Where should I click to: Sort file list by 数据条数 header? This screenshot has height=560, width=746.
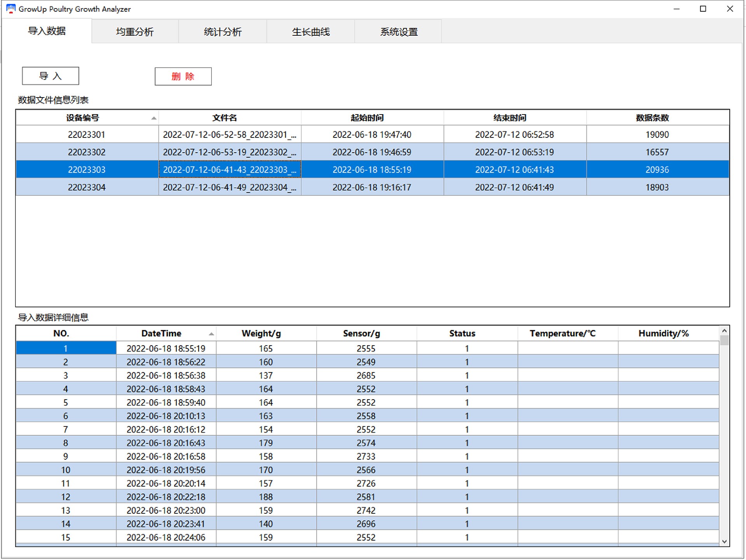(x=652, y=118)
